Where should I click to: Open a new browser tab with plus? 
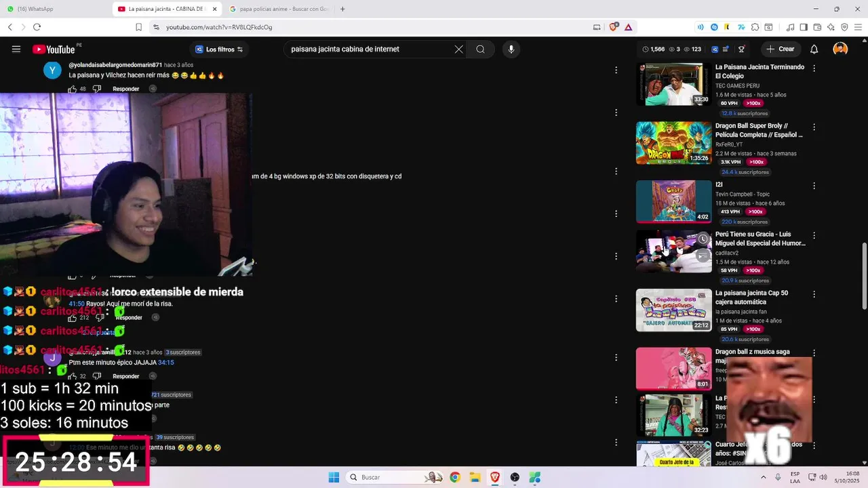point(342,9)
